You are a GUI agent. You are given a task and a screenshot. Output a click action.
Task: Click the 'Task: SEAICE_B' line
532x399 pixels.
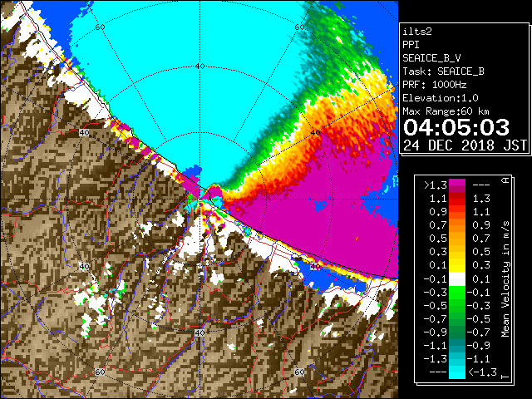(x=443, y=71)
